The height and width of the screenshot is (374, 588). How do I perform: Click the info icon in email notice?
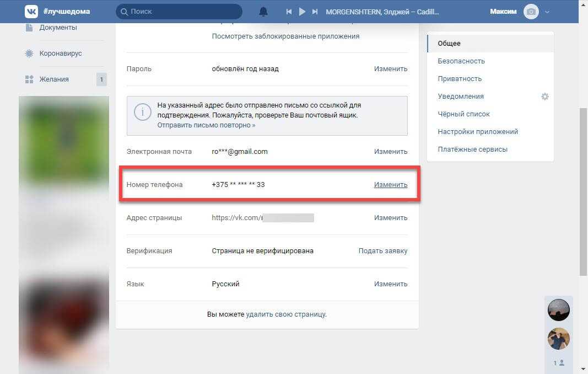click(143, 112)
